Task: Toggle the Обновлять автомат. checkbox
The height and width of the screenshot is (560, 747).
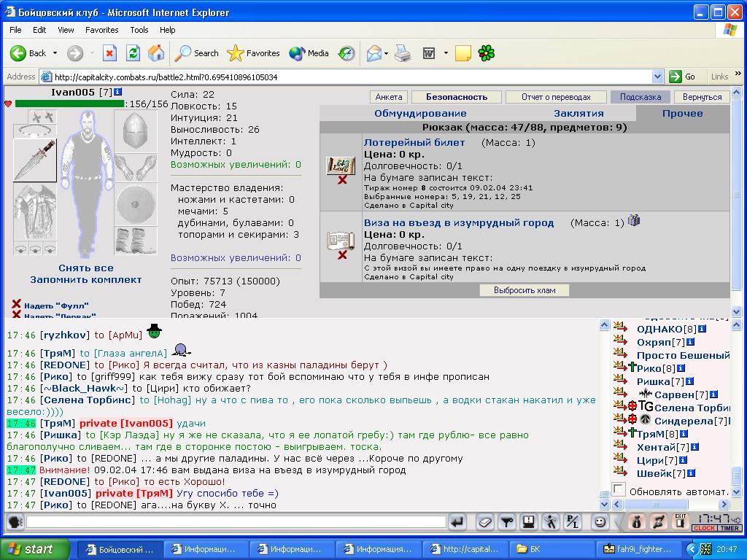Action: click(619, 489)
